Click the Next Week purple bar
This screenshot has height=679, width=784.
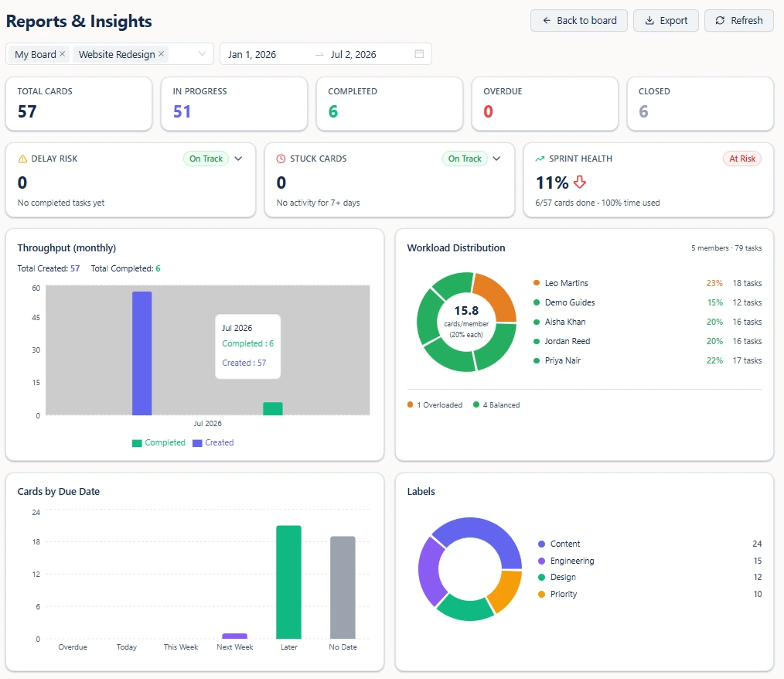coord(235,636)
